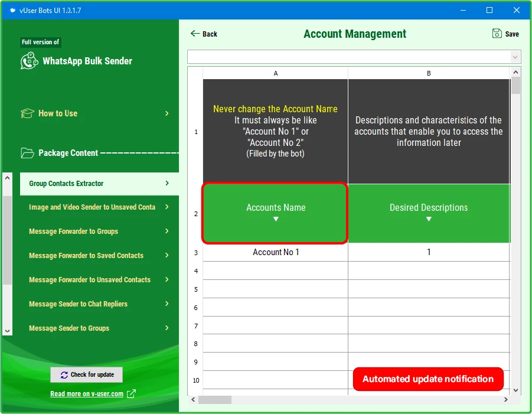Select Message Forwarder to Unsaved Contacts
This screenshot has width=532, height=414.
[x=90, y=279]
